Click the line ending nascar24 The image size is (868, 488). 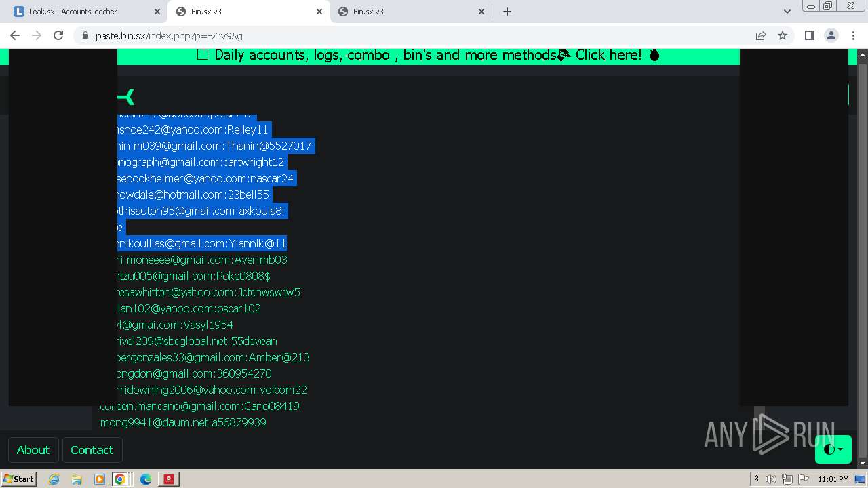[206, 178]
